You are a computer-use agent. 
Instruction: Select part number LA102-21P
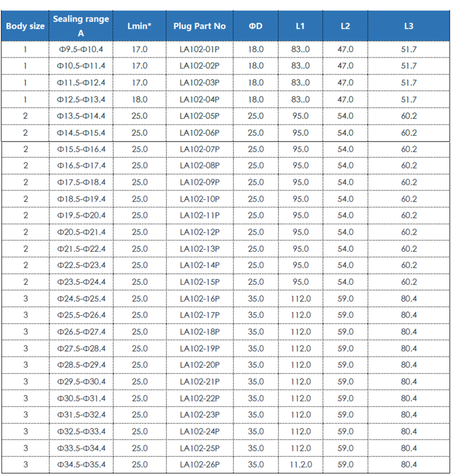coord(199,381)
